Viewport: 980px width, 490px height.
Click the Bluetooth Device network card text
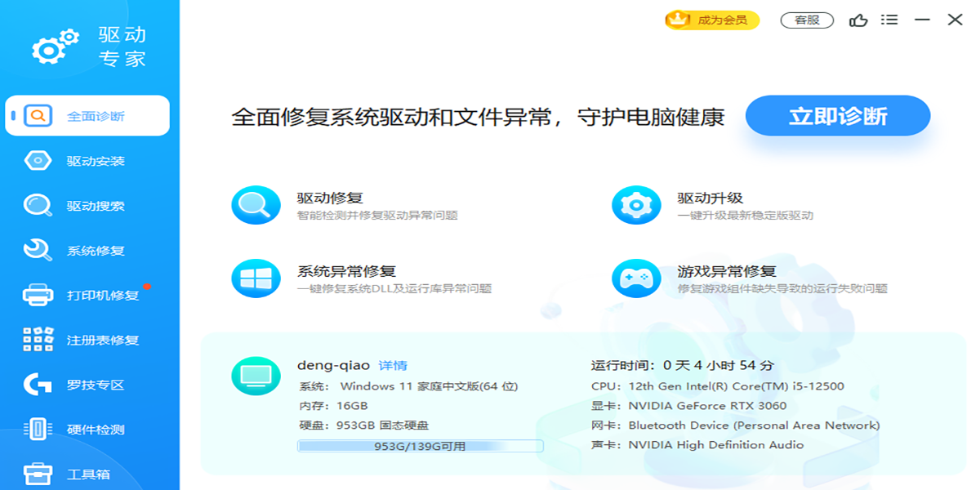point(754,425)
